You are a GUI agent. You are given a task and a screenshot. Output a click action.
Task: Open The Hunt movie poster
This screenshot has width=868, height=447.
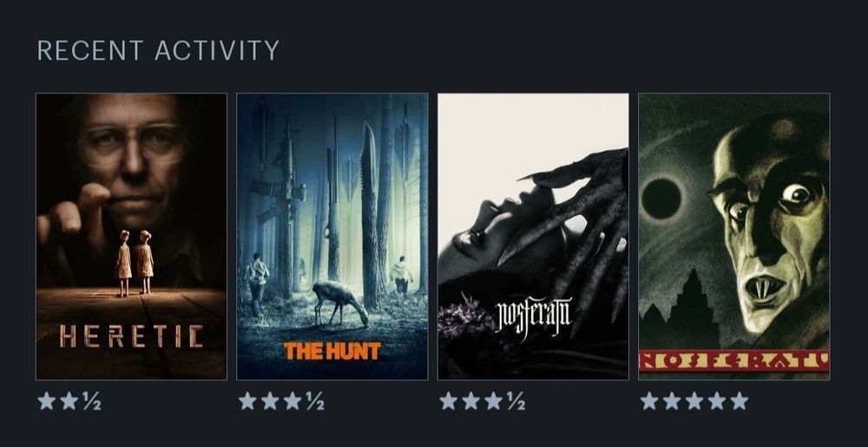332,236
